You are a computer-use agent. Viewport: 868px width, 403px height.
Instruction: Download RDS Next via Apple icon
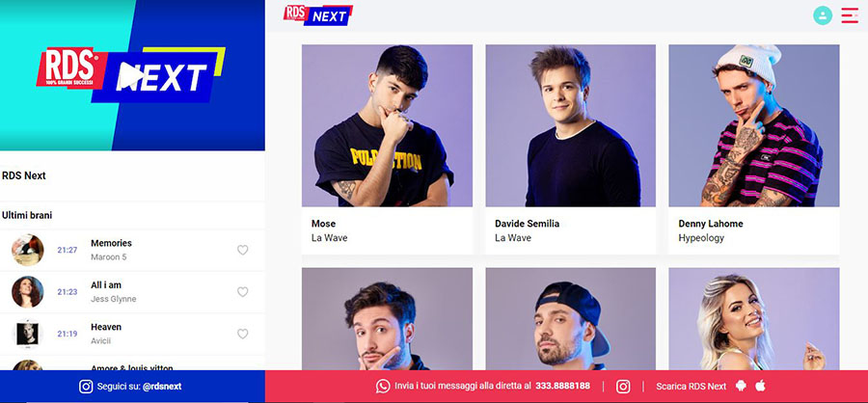(x=761, y=386)
